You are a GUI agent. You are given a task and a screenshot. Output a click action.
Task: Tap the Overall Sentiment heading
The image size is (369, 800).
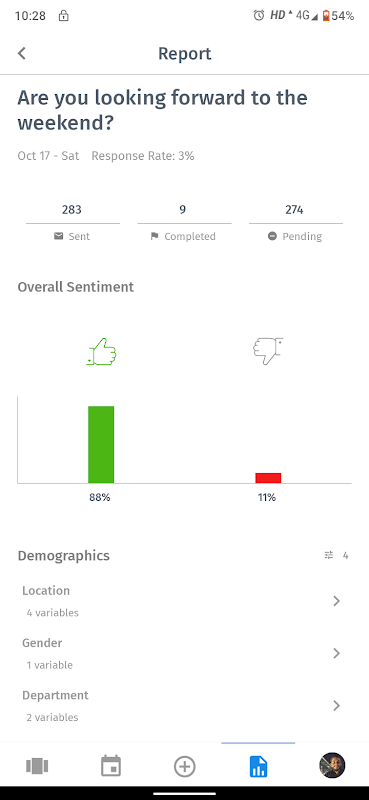[76, 287]
